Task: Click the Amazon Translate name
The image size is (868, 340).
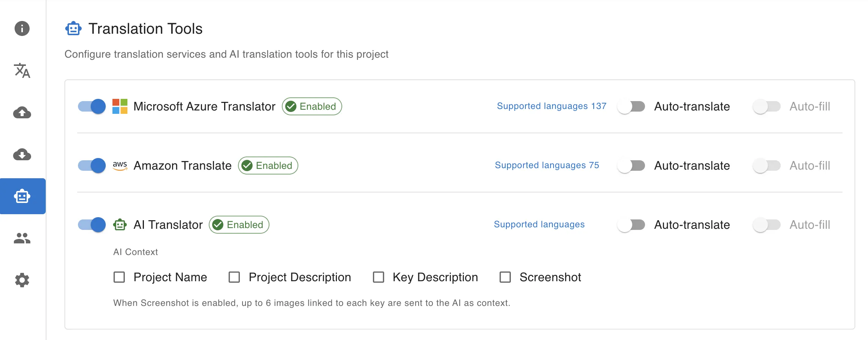Action: (183, 166)
